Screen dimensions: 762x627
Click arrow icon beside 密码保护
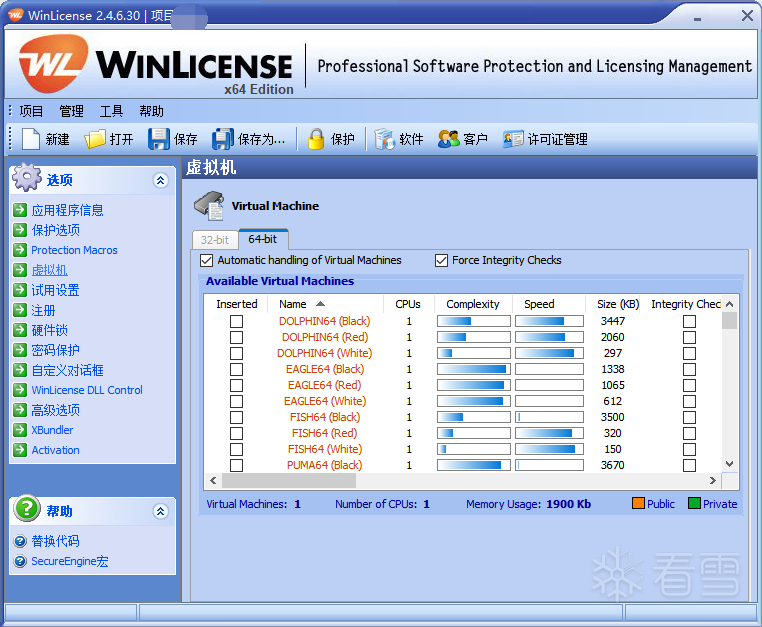tap(20, 350)
